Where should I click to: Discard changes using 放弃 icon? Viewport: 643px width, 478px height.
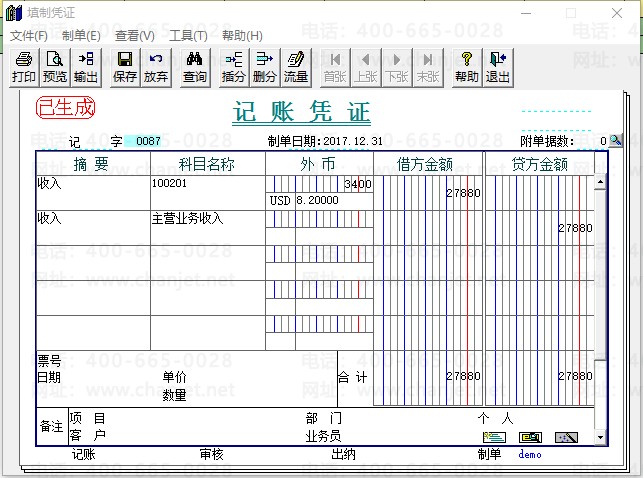pos(156,67)
